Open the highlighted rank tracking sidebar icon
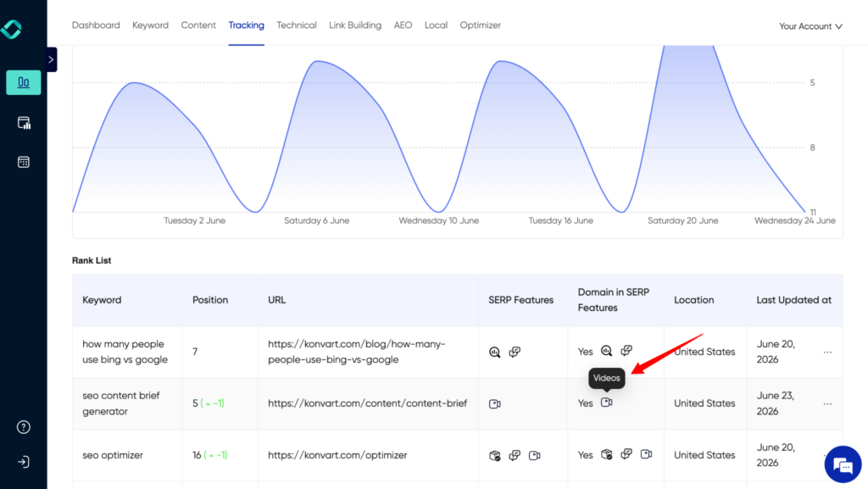Viewport: 868px width, 489px height. coord(23,82)
